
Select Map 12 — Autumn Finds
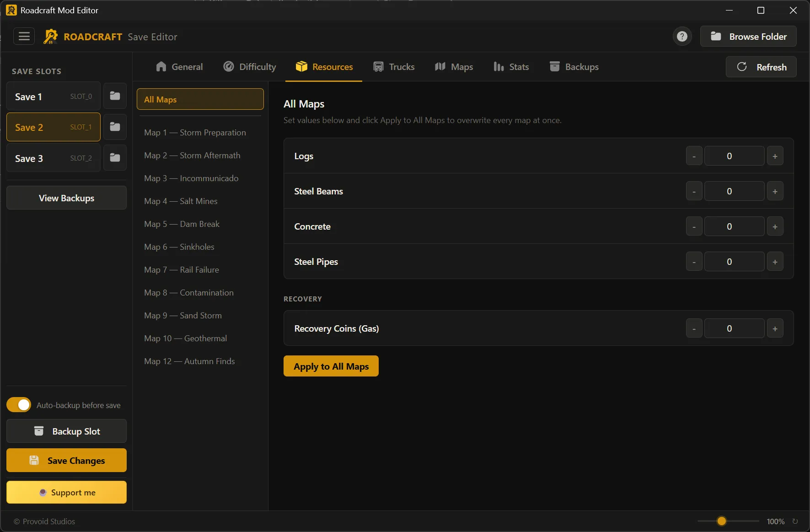pos(200,361)
